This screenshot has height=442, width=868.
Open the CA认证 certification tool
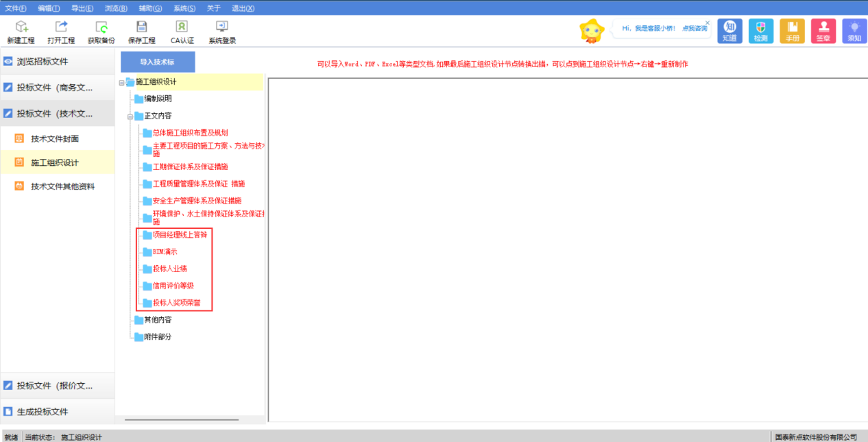(x=182, y=27)
